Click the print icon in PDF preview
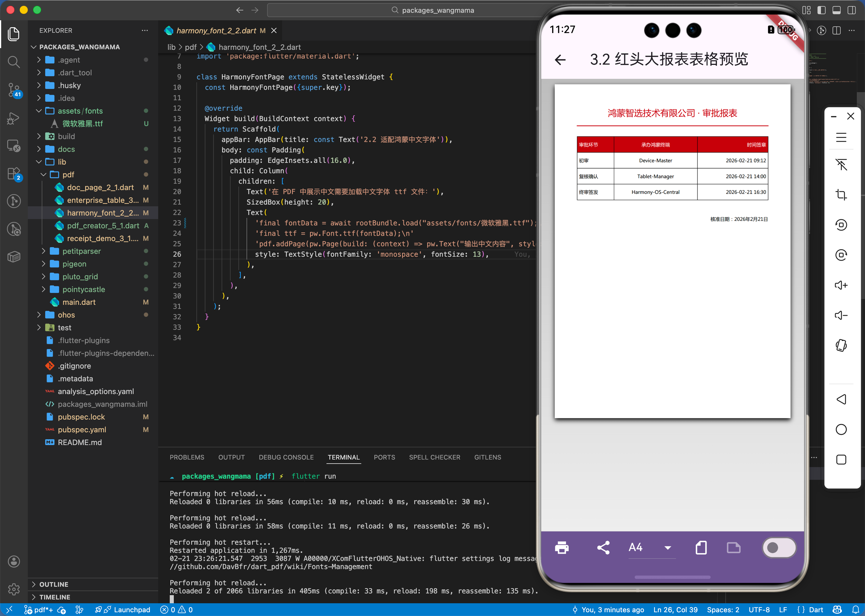865x616 pixels. [562, 547]
